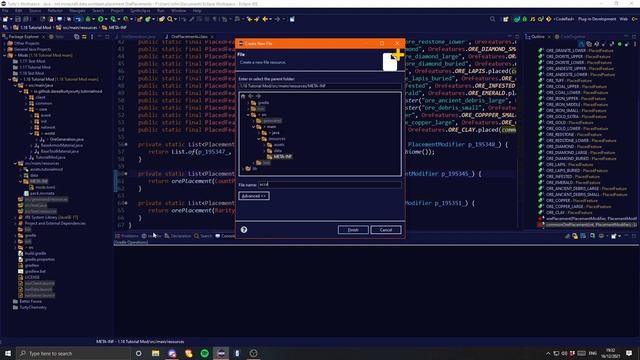The height and width of the screenshot is (360, 640).
Task: Select the Outline view tab
Action: point(538,37)
